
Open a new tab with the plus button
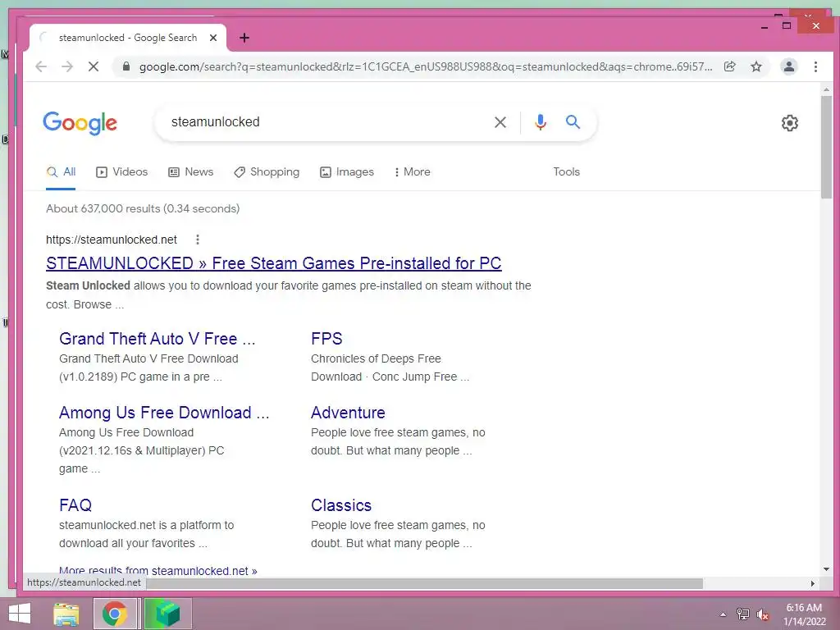click(244, 38)
